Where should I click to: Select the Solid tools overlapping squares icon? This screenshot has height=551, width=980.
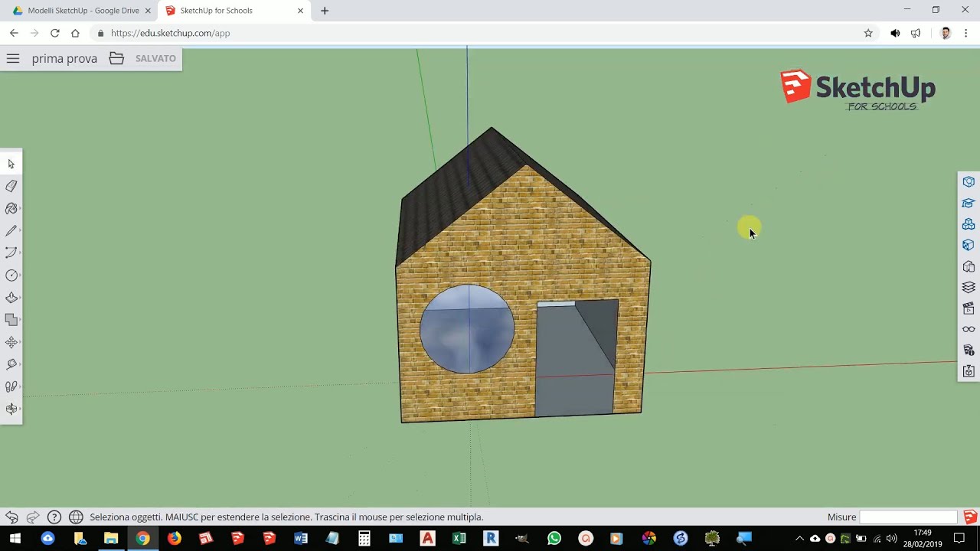click(11, 320)
